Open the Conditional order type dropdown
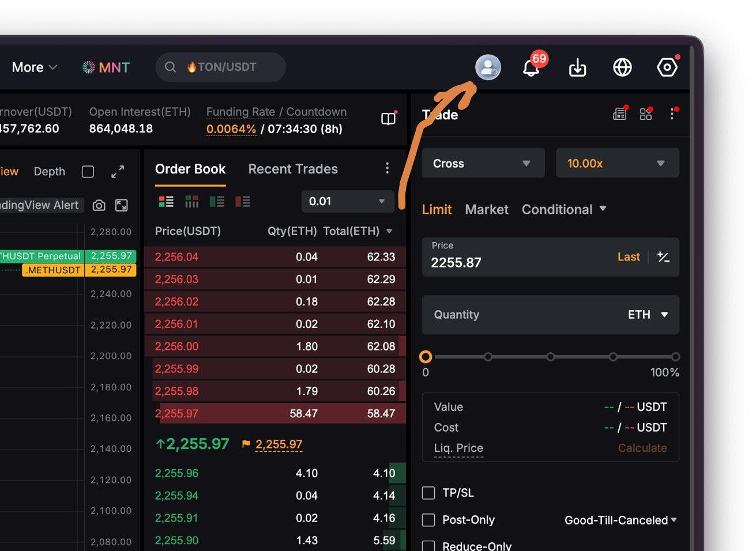This screenshot has width=756, height=551. (564, 209)
